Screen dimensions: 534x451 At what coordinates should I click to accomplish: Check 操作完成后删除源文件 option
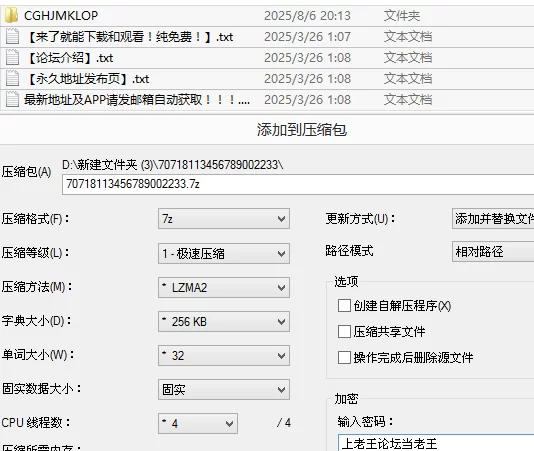tap(344, 358)
